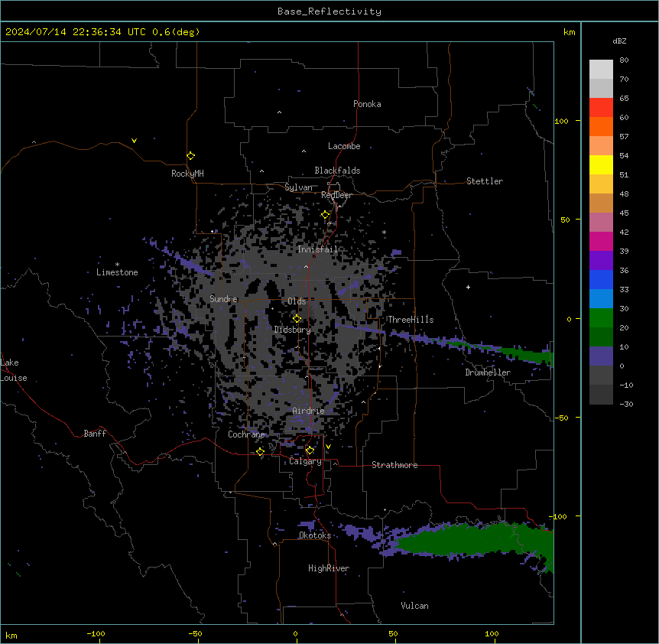Select the yellow swatch in dBZ legend

click(601, 164)
